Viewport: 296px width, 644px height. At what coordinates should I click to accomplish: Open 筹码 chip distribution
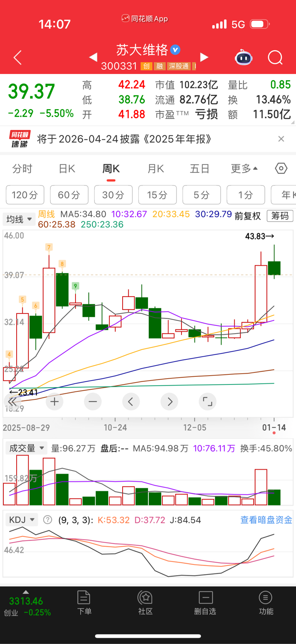[x=280, y=216]
